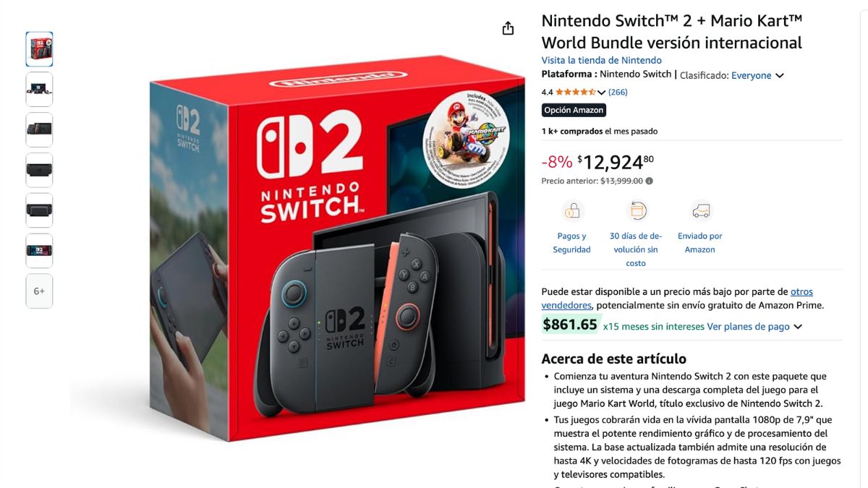Select the second product thumbnail

39,90
